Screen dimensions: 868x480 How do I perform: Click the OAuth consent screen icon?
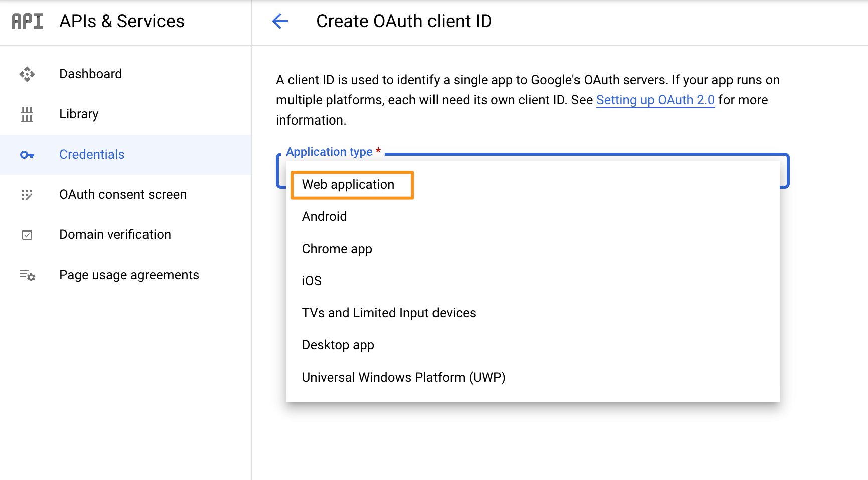(x=27, y=195)
